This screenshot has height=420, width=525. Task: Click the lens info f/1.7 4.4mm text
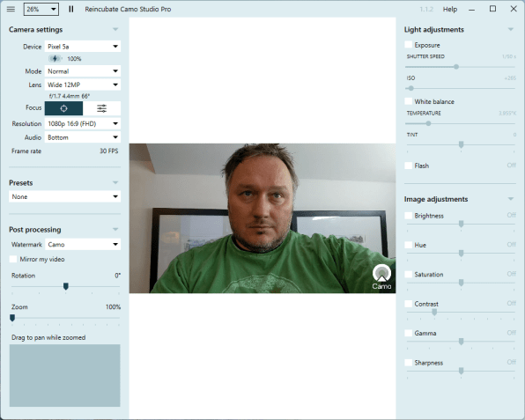[70, 96]
